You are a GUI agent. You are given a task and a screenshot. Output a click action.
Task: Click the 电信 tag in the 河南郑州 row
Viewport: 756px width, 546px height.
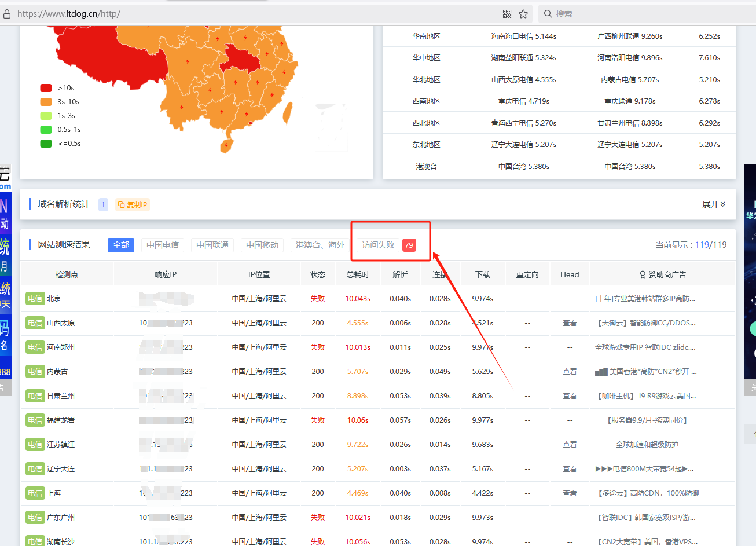pos(35,347)
